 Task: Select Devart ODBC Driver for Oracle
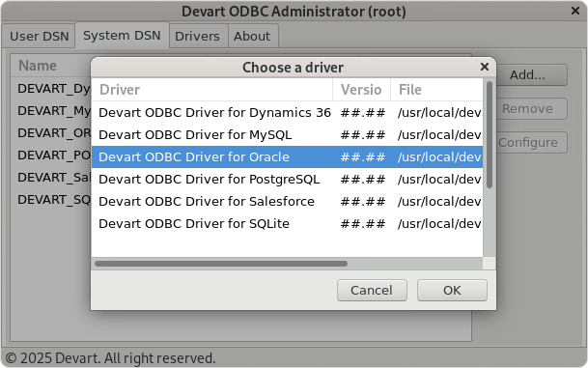pos(287,156)
